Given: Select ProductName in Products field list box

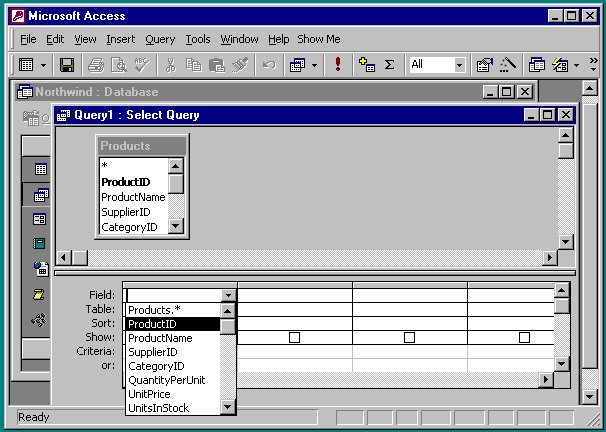Looking at the screenshot, I should (133, 197).
